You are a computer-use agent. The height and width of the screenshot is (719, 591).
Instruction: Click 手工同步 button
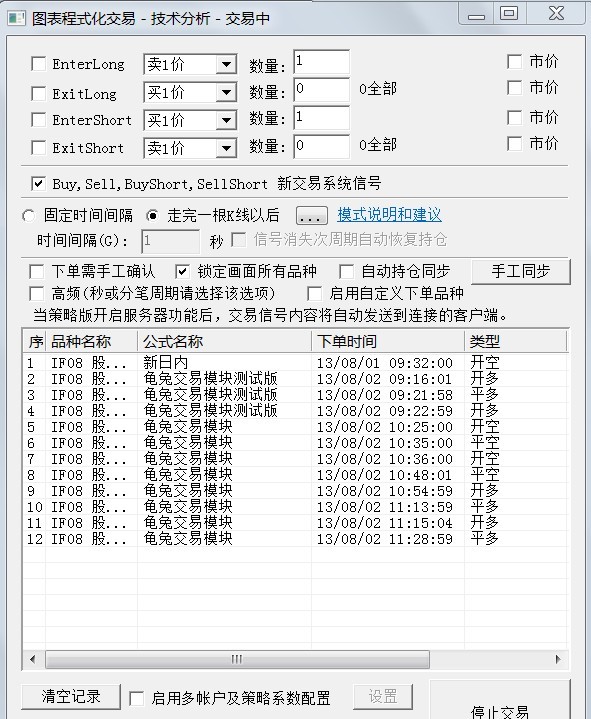(x=521, y=271)
